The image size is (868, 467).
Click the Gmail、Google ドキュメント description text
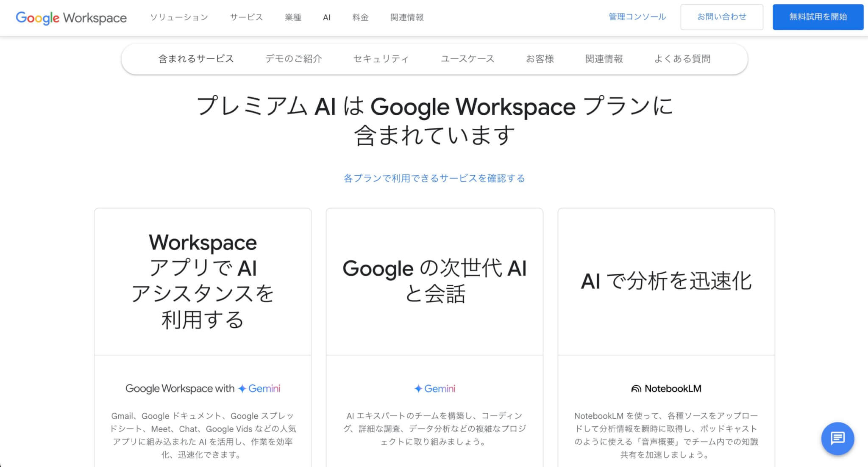pyautogui.click(x=203, y=435)
